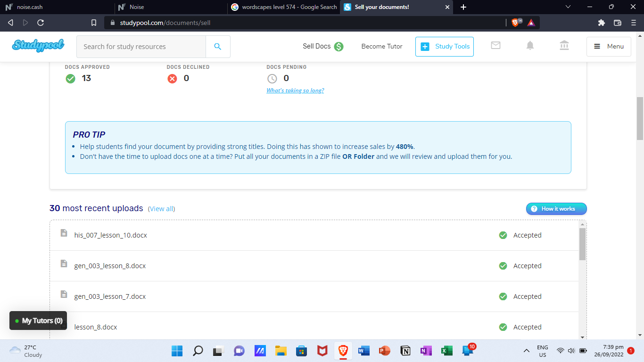Click the document icon beside gen_003_lesson_8.docx
The width and height of the screenshot is (644, 362).
(64, 263)
